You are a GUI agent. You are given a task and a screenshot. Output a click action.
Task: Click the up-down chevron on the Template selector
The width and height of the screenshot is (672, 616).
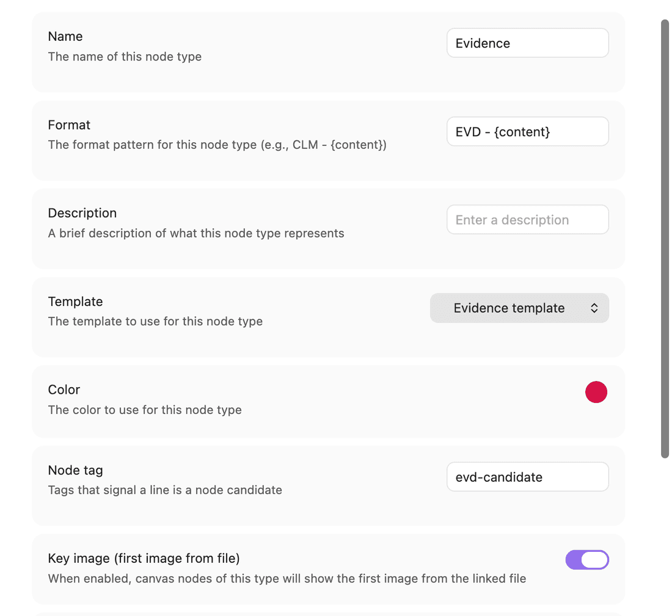pyautogui.click(x=594, y=308)
